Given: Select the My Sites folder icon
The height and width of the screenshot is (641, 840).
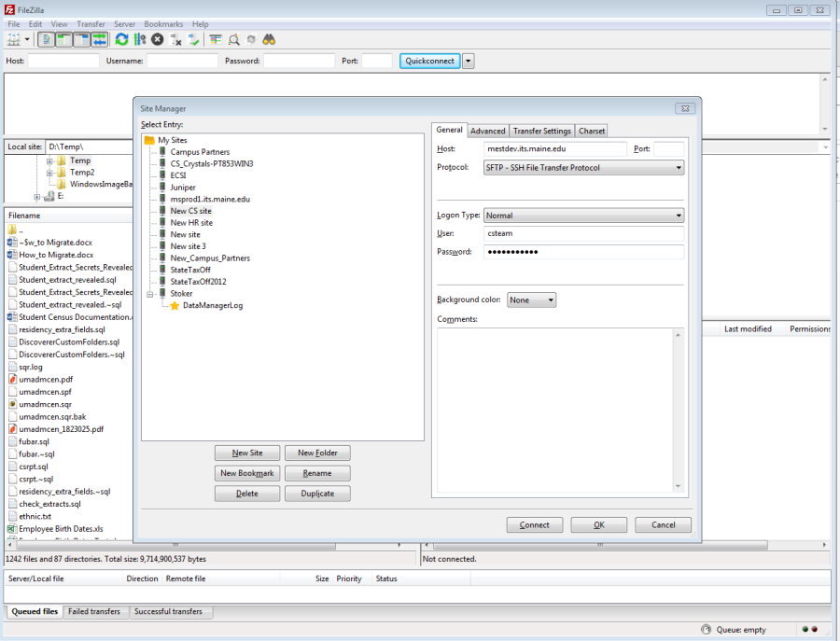Looking at the screenshot, I should coord(149,140).
